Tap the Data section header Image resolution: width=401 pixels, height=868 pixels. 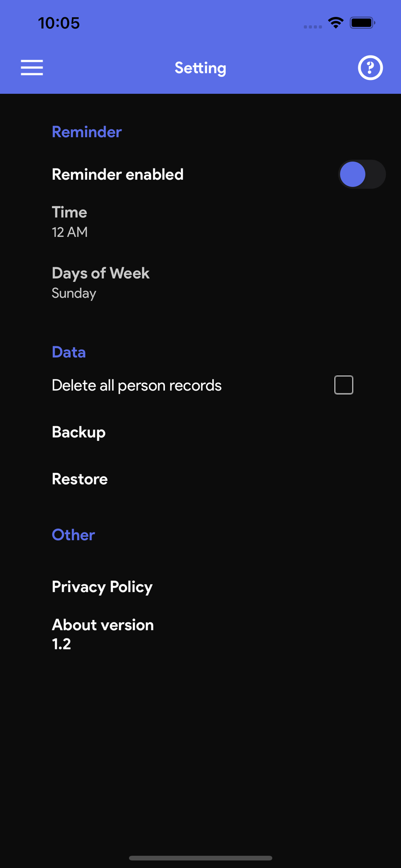click(x=69, y=352)
